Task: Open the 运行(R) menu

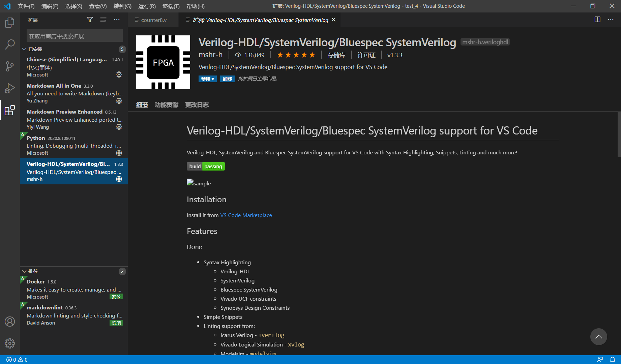Action: (147, 6)
